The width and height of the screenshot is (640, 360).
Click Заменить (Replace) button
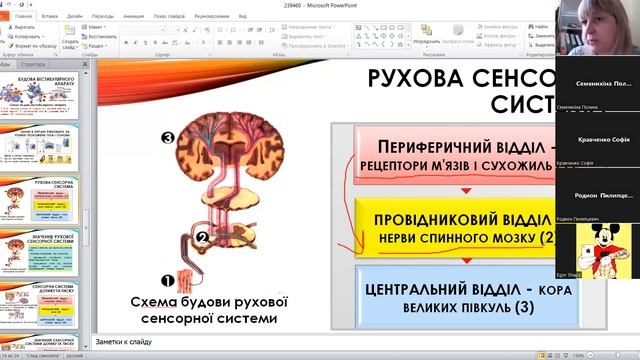click(541, 36)
